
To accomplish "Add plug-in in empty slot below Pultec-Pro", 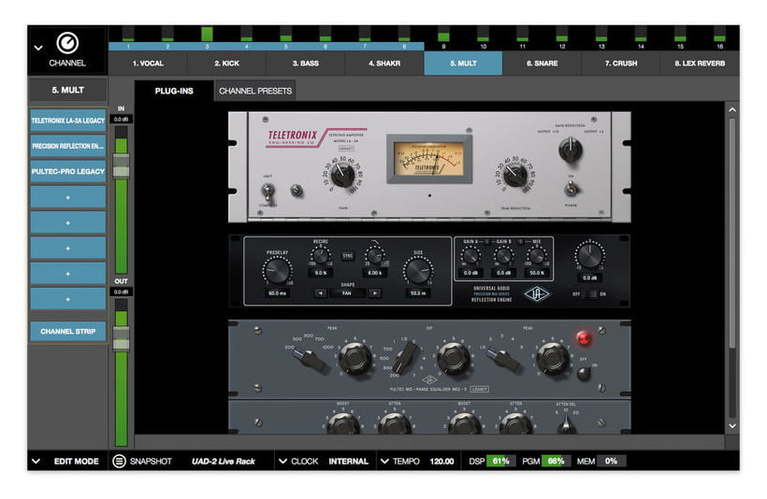I will [68, 197].
